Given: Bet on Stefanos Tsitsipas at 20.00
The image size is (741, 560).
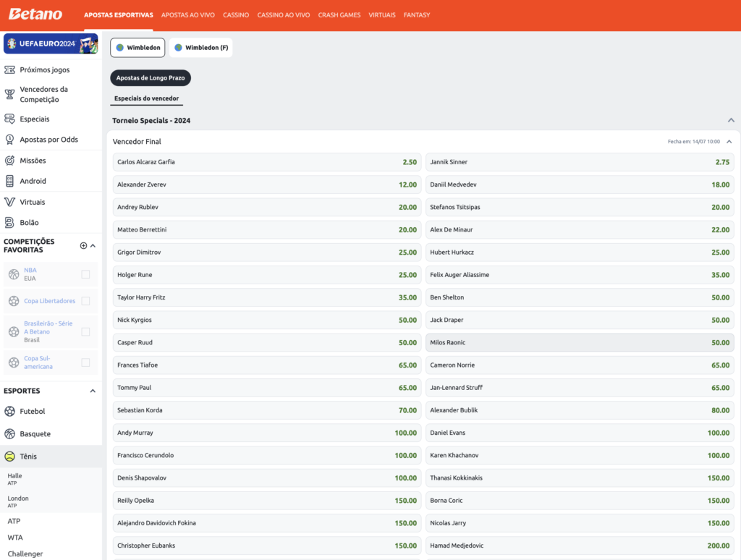Looking at the screenshot, I should (580, 208).
